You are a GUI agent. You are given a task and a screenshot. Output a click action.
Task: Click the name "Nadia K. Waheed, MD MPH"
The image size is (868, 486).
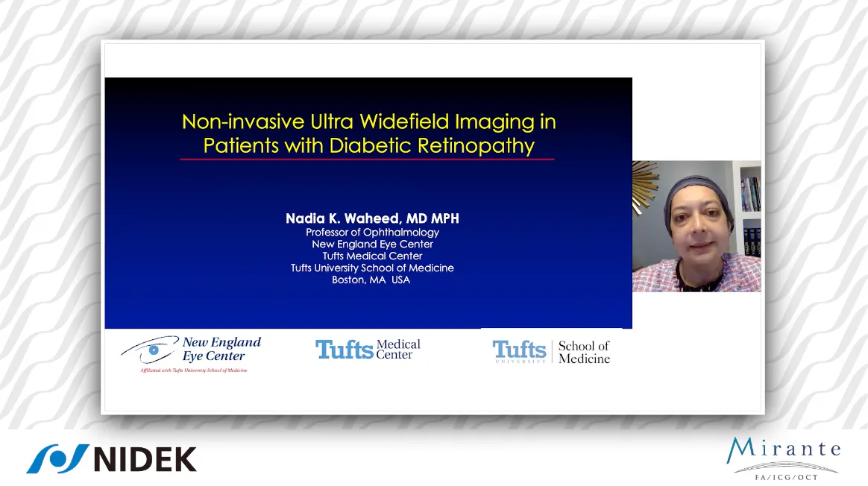[372, 218]
